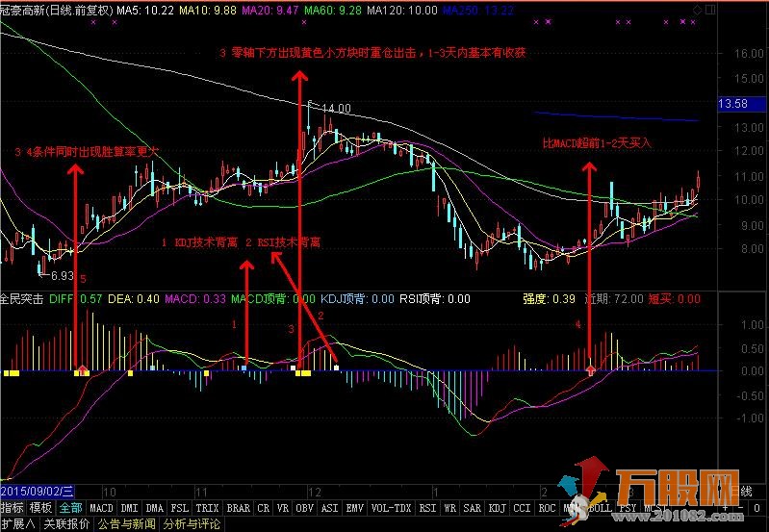Open the 关联报价 tab
Image resolution: width=769 pixels, height=532 pixels.
point(66,524)
